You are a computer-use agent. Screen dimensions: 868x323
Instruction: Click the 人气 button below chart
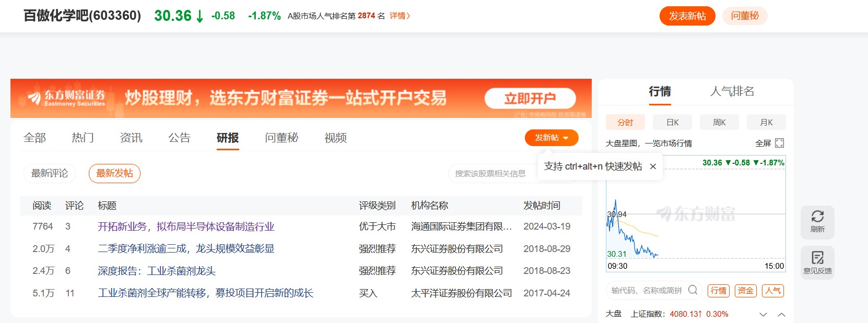click(773, 291)
